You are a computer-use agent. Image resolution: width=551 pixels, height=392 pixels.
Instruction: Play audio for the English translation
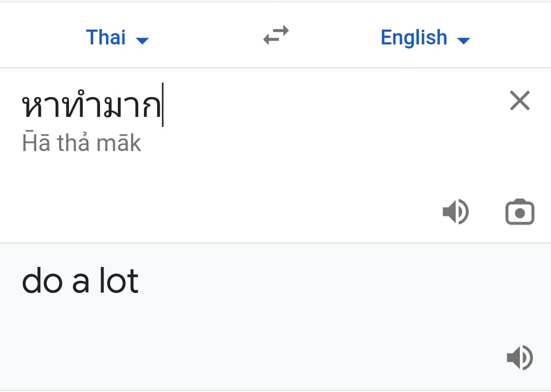(520, 357)
